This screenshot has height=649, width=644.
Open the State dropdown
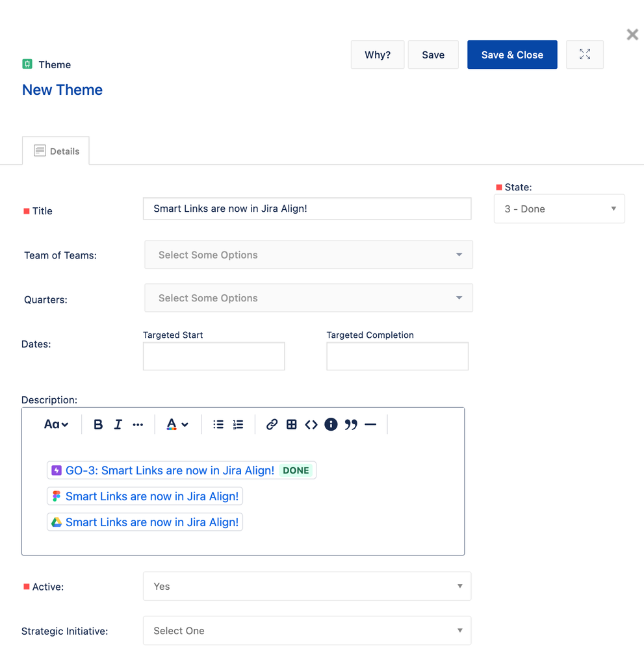[x=559, y=209]
